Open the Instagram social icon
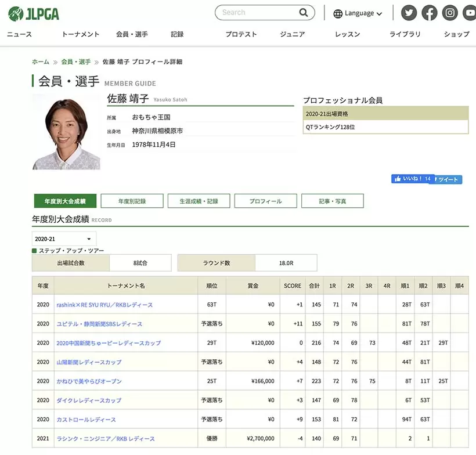This screenshot has width=476, height=455. (450, 13)
